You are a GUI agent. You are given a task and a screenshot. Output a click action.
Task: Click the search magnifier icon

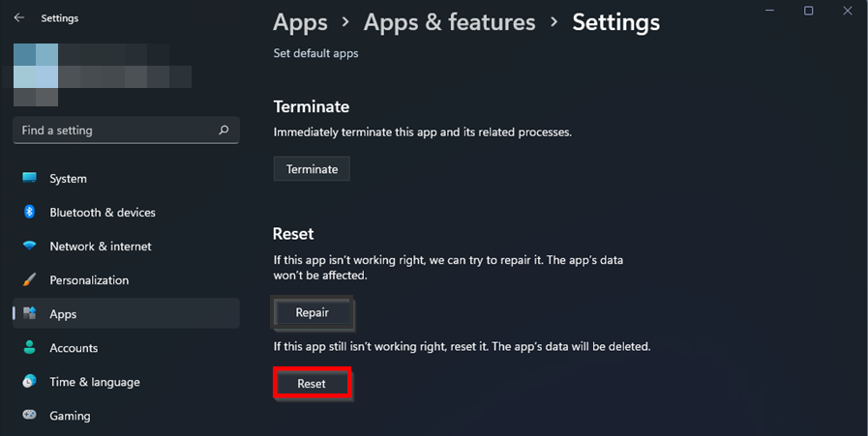(x=224, y=131)
